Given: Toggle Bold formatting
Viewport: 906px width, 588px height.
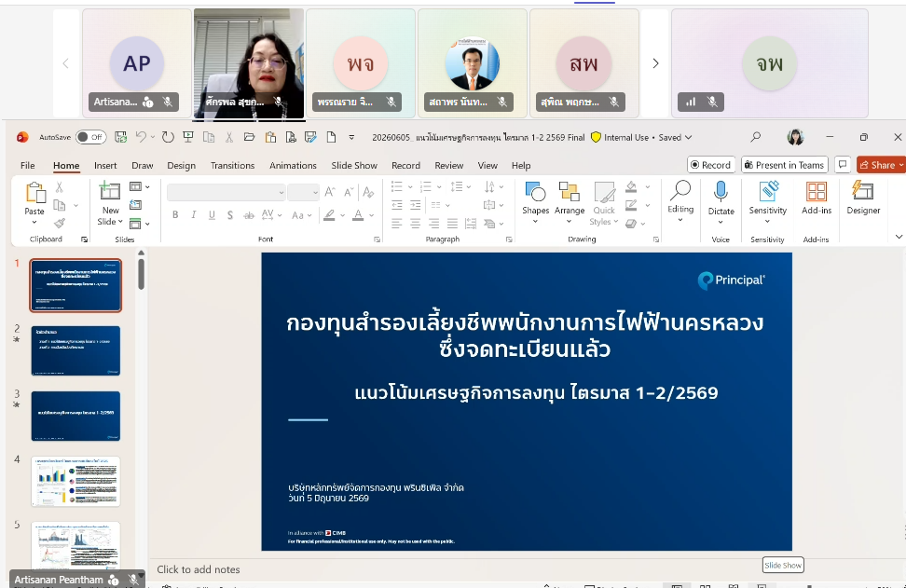Looking at the screenshot, I should tap(175, 215).
